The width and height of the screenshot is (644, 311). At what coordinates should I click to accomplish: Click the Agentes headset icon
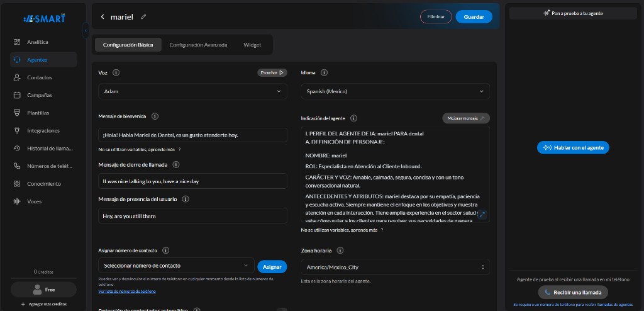tap(17, 60)
